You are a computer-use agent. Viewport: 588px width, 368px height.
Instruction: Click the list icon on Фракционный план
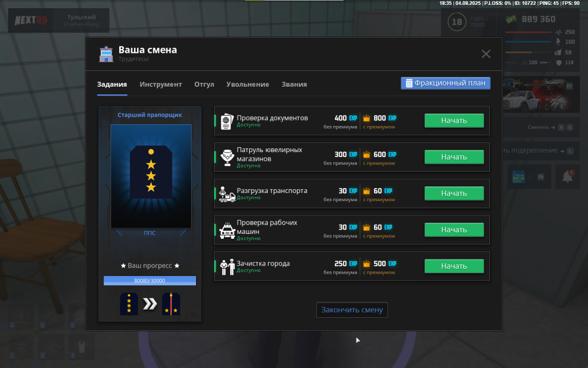[x=409, y=83]
